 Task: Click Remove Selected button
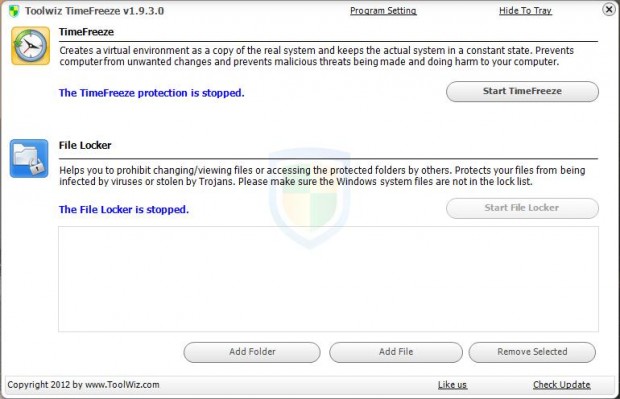click(x=532, y=352)
